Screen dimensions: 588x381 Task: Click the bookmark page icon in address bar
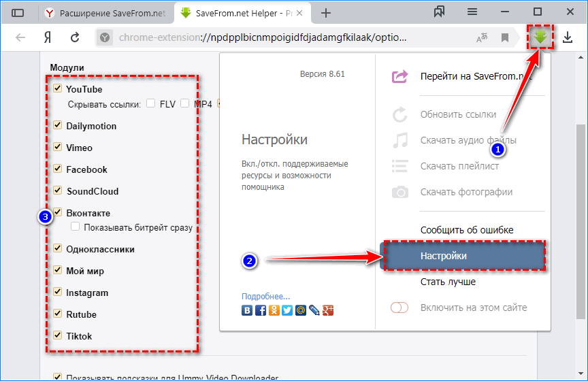505,37
